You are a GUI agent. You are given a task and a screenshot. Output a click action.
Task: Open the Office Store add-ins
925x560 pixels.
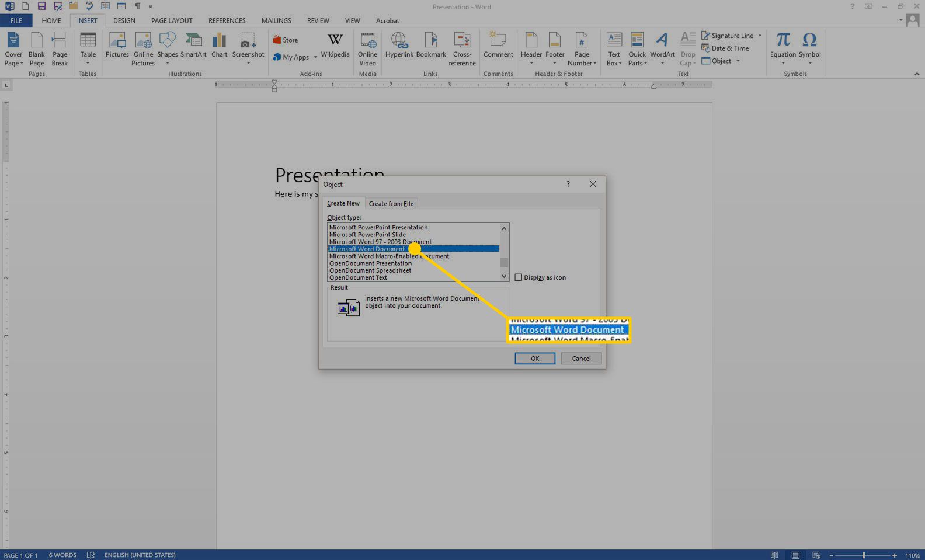coord(286,40)
